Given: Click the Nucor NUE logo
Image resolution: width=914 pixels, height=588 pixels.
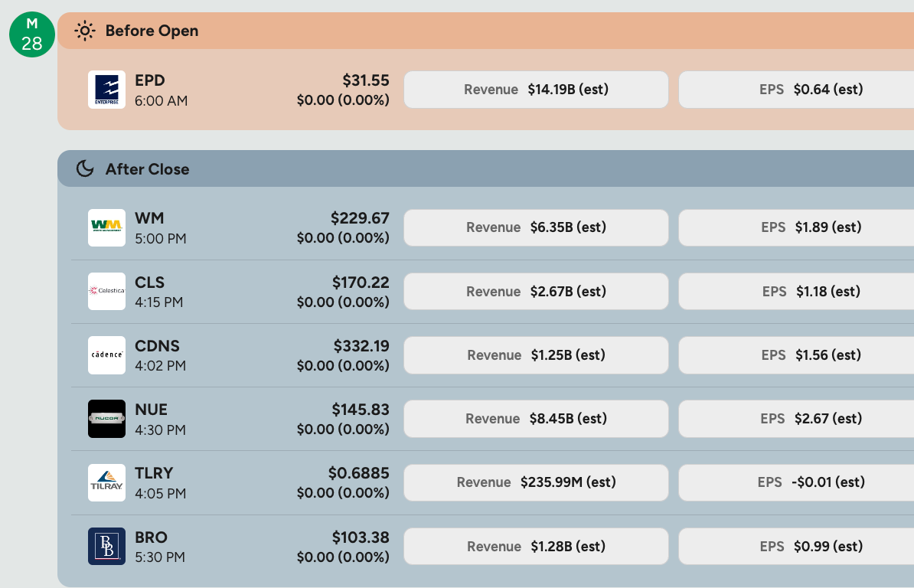Looking at the screenshot, I should tap(106, 419).
